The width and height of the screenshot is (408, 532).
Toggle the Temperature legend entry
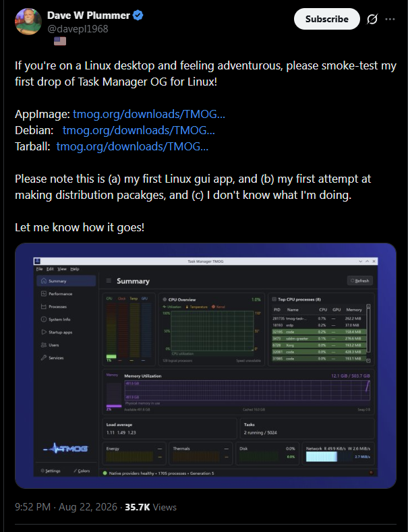[x=196, y=307]
